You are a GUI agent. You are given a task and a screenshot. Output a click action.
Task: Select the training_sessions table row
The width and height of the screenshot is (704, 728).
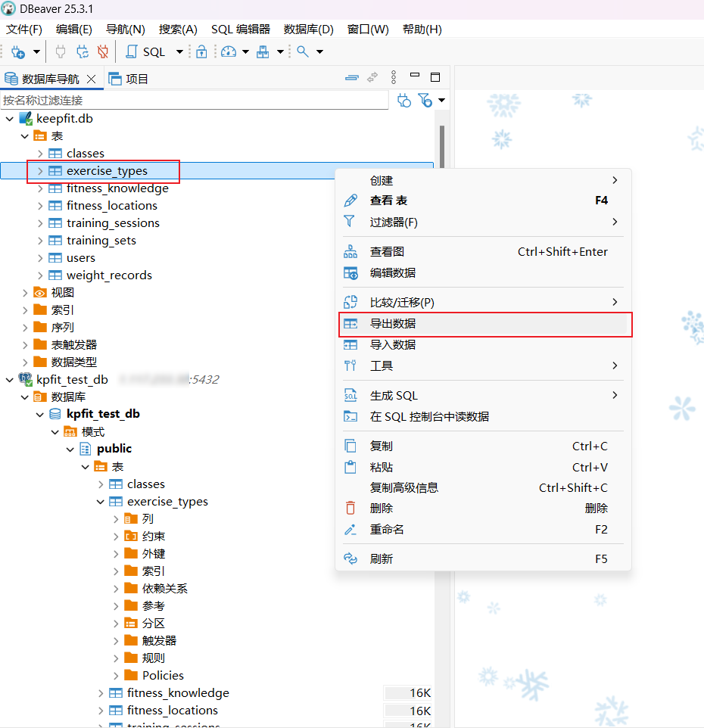click(x=113, y=223)
